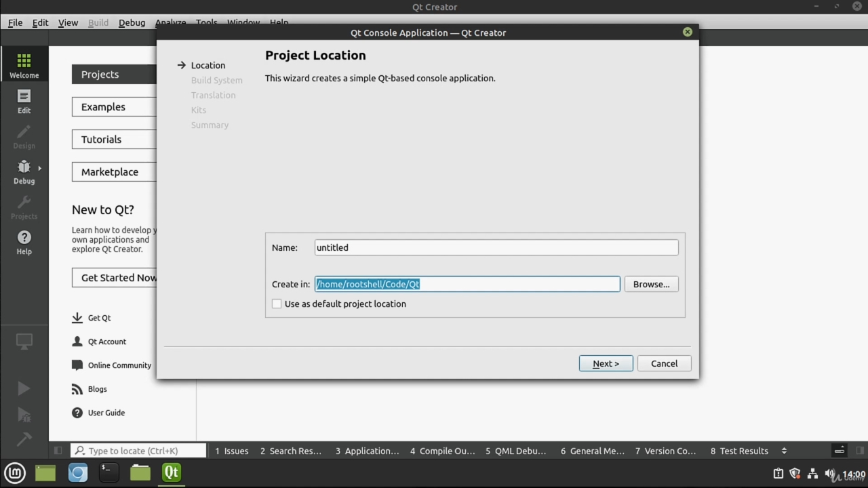Viewport: 868px width, 488px height.
Task: Open the View menu
Action: pos(68,22)
